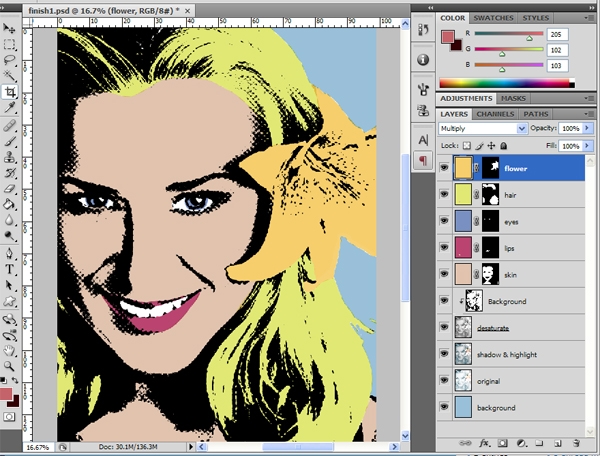The image size is (600, 456).
Task: Select the Healing Brush tool
Action: [9, 125]
